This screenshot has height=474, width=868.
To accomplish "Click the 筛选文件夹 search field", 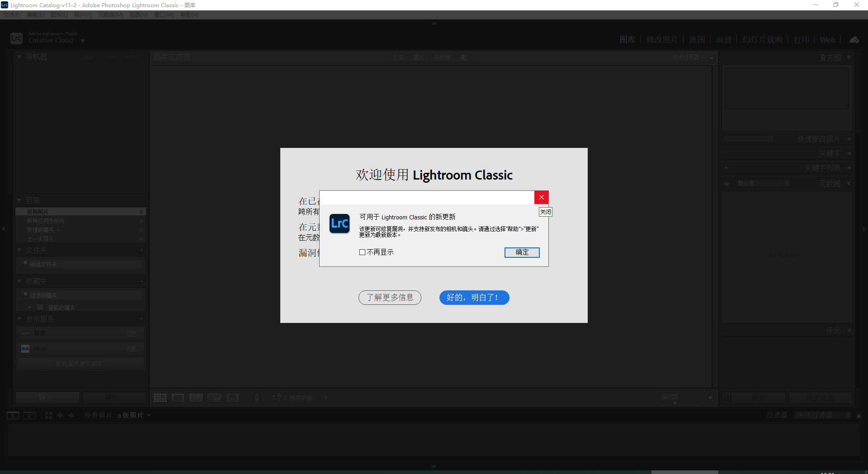I will 81,264.
